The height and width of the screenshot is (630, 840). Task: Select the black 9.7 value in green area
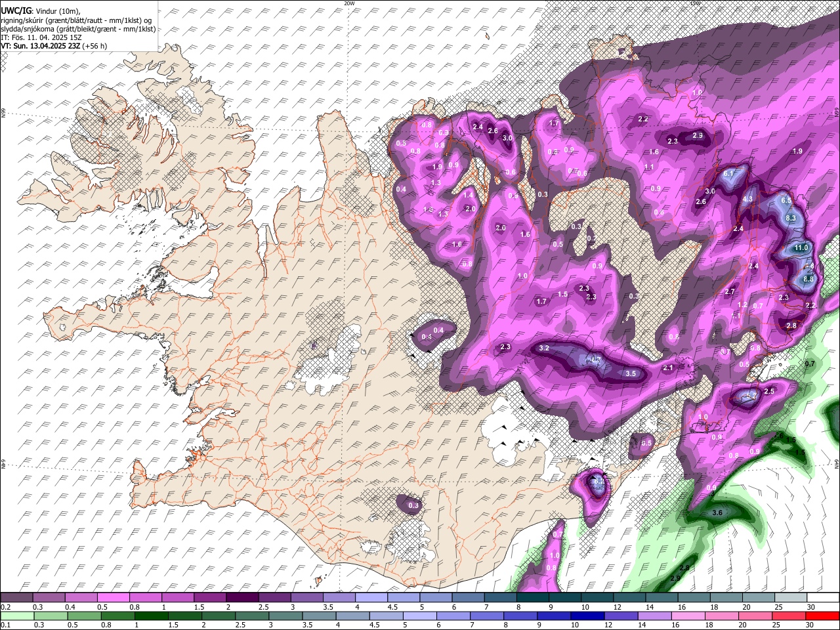coord(809,364)
